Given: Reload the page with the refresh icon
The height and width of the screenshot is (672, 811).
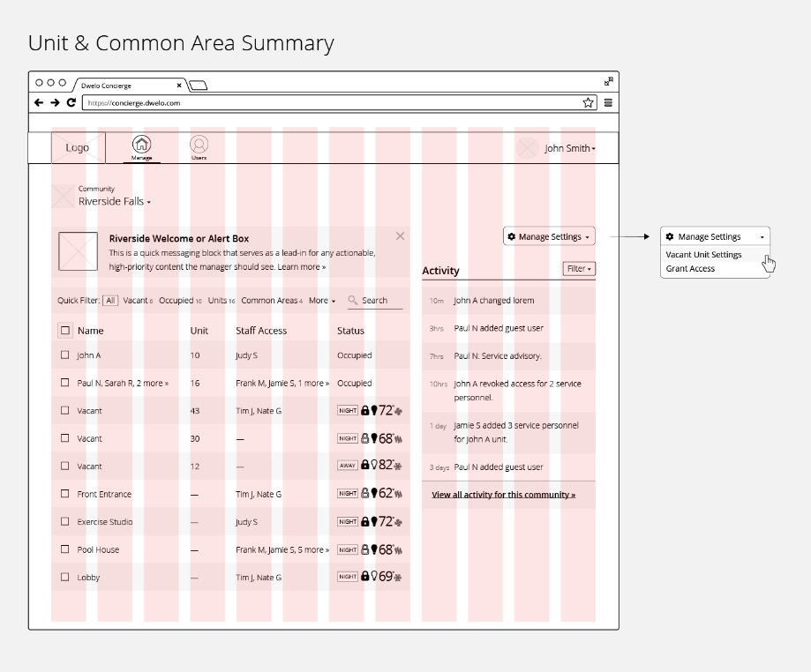Looking at the screenshot, I should 71,102.
